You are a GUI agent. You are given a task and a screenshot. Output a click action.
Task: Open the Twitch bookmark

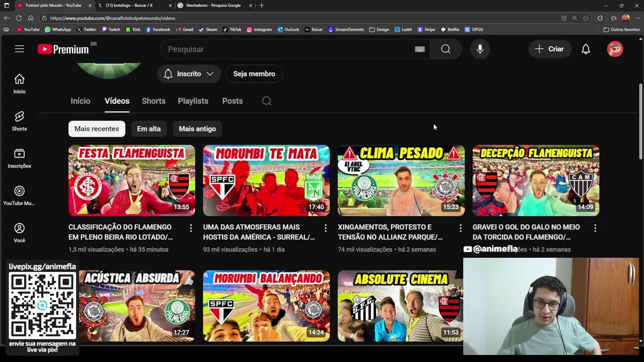pyautogui.click(x=111, y=30)
